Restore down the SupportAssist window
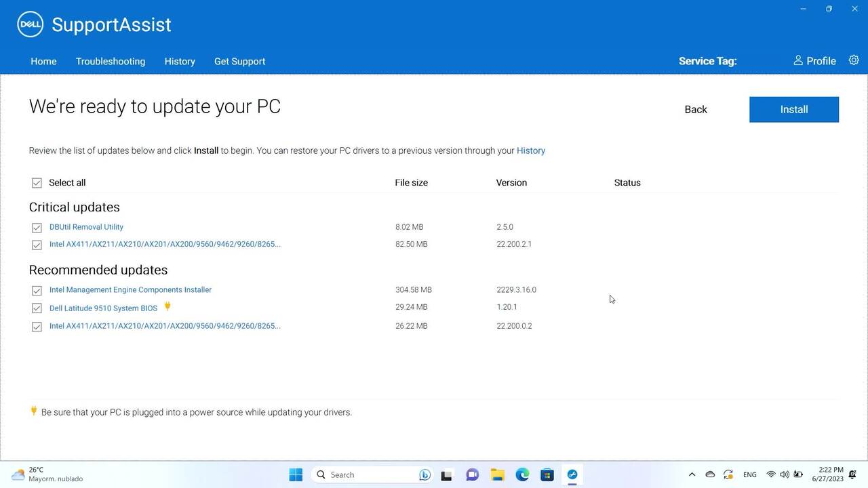Screen dimensions: 868x488 (x=829, y=9)
